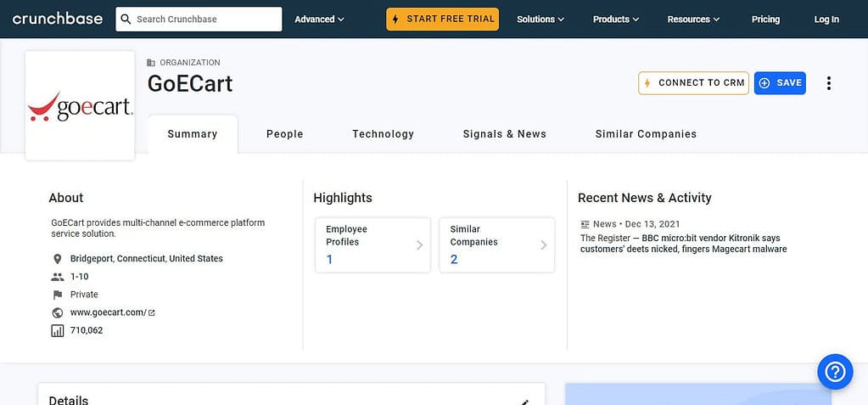Viewport: 868px width, 405px height.
Task: Switch to the People tab
Action: click(x=284, y=134)
